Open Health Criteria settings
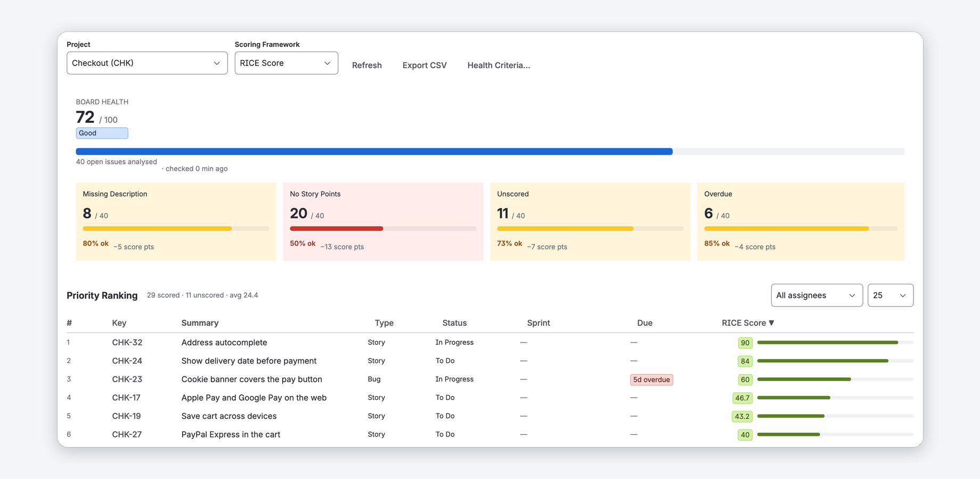The width and height of the screenshot is (980, 479). coord(499,65)
